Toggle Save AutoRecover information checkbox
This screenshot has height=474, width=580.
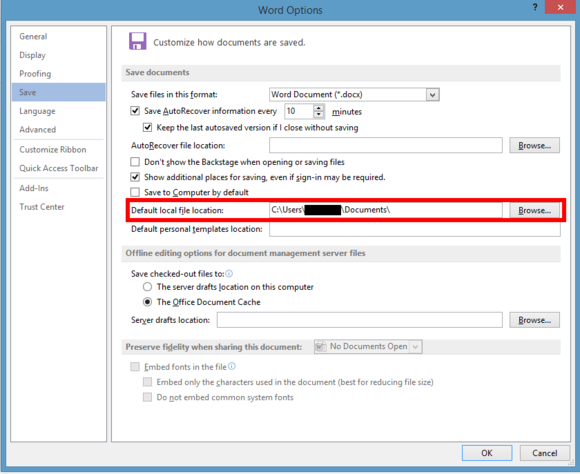(x=135, y=111)
